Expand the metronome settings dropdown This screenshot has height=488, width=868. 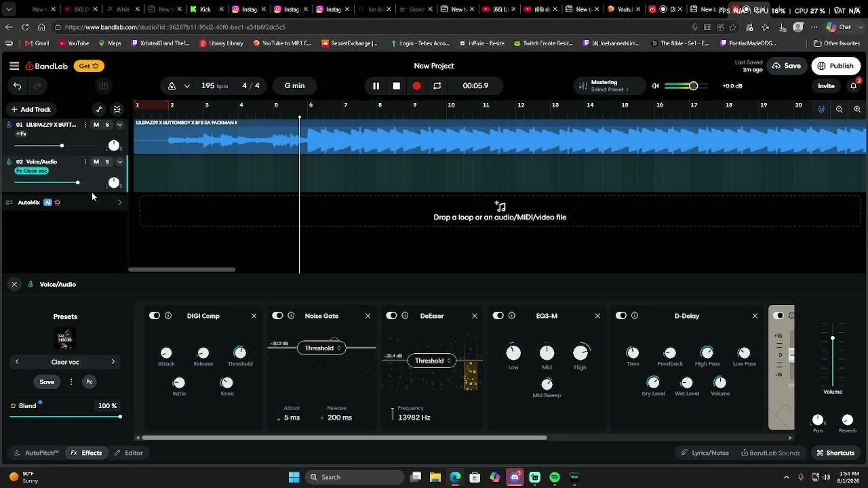tap(186, 86)
